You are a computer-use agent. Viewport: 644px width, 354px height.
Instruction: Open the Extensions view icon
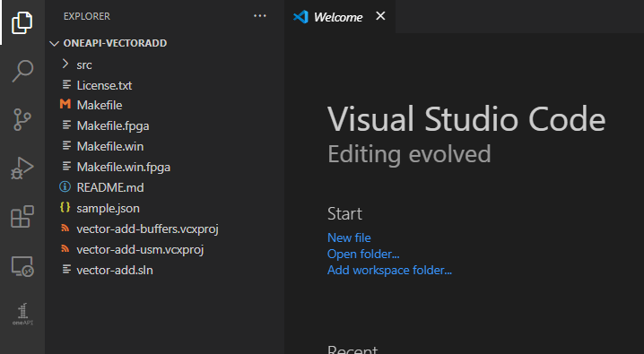tap(22, 217)
